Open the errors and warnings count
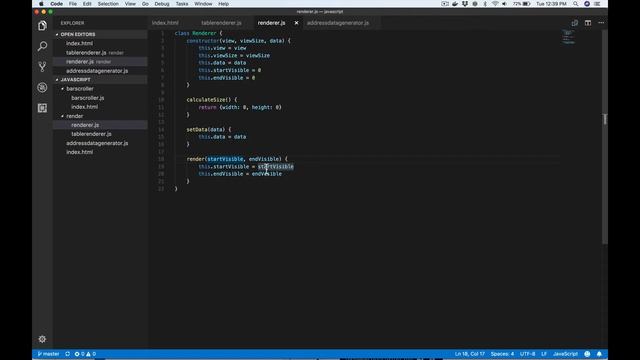 85,354
